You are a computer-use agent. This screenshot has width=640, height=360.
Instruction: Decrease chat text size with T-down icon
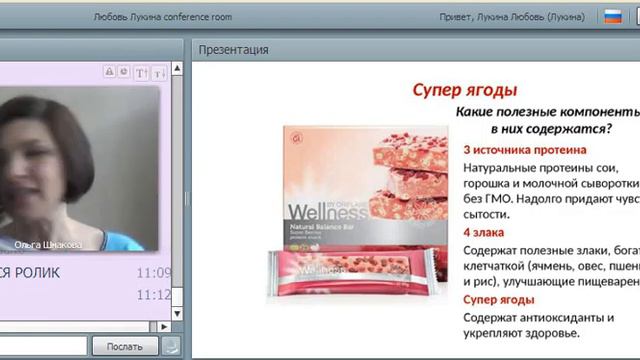tap(159, 74)
